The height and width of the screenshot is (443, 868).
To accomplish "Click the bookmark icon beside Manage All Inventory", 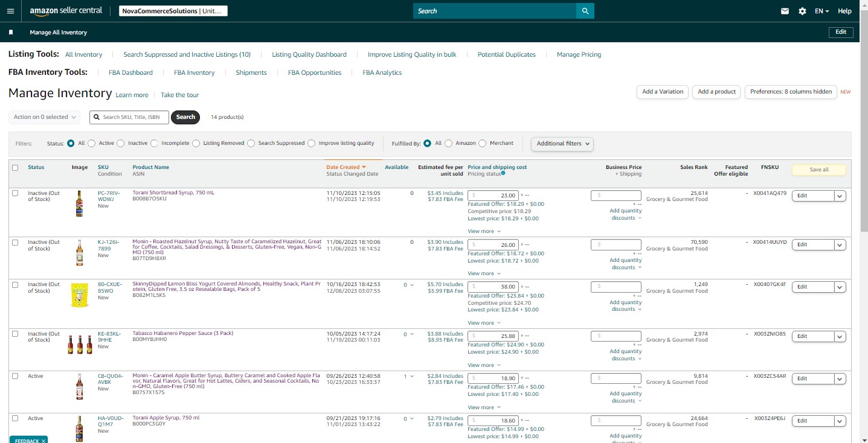I will tap(11, 33).
